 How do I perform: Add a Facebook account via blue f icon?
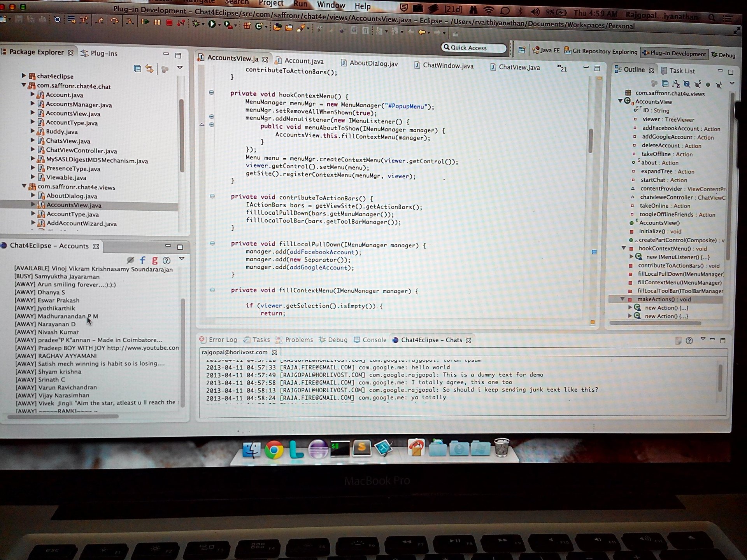click(x=143, y=260)
